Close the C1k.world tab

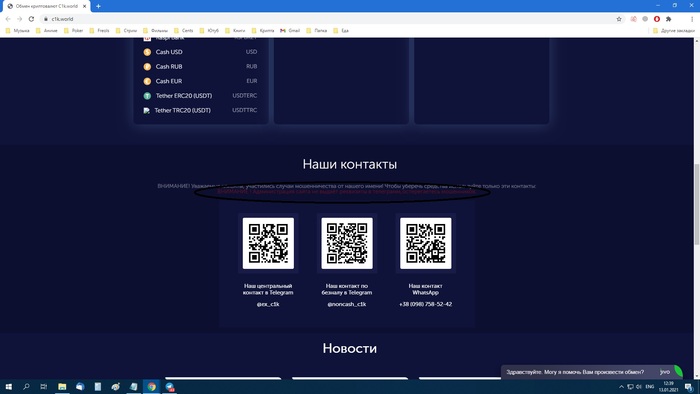84,6
